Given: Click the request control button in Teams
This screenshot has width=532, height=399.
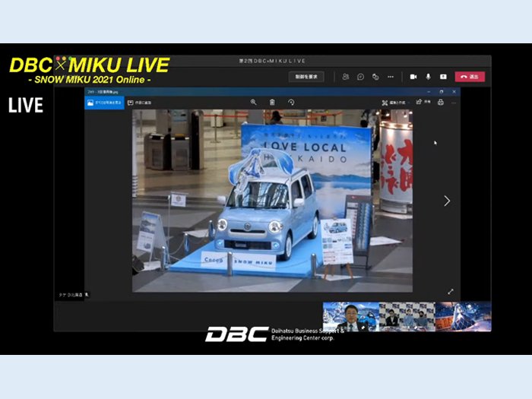Looking at the screenshot, I should pos(306,77).
